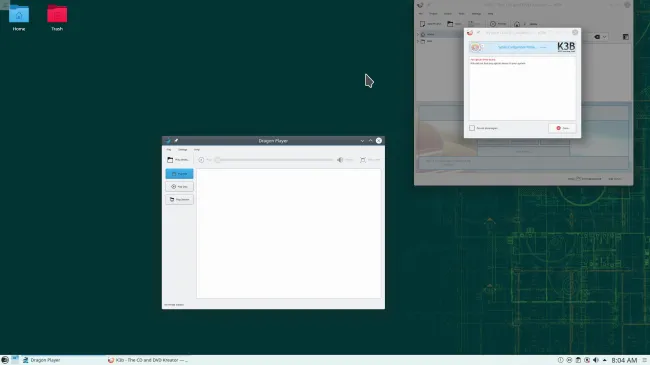Click the K3b dialog title bar app icon

tap(470, 32)
